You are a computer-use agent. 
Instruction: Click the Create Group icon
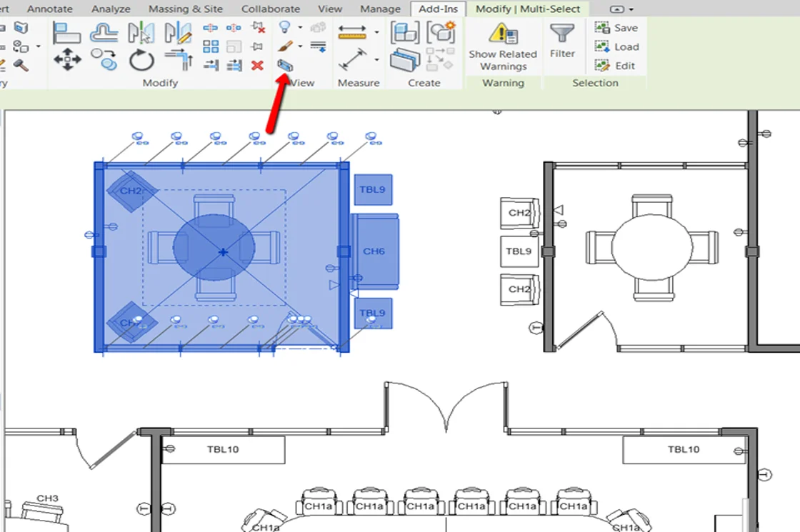tap(441, 33)
